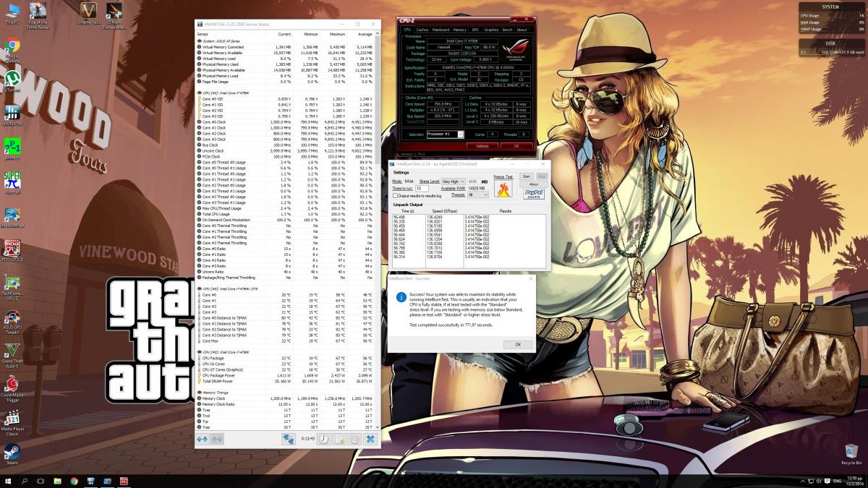Click the Maximum column header in HWiNFO

point(333,34)
